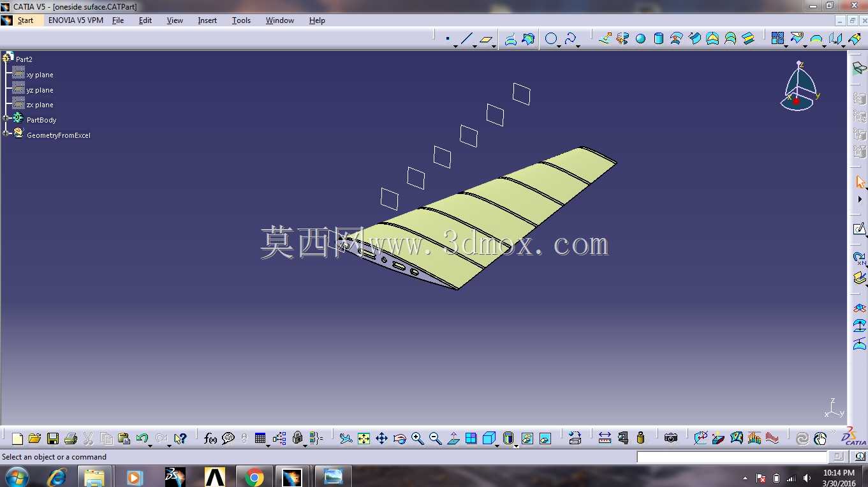
Task: Click the Sketcher icon in right toolbar
Action: click(859, 229)
